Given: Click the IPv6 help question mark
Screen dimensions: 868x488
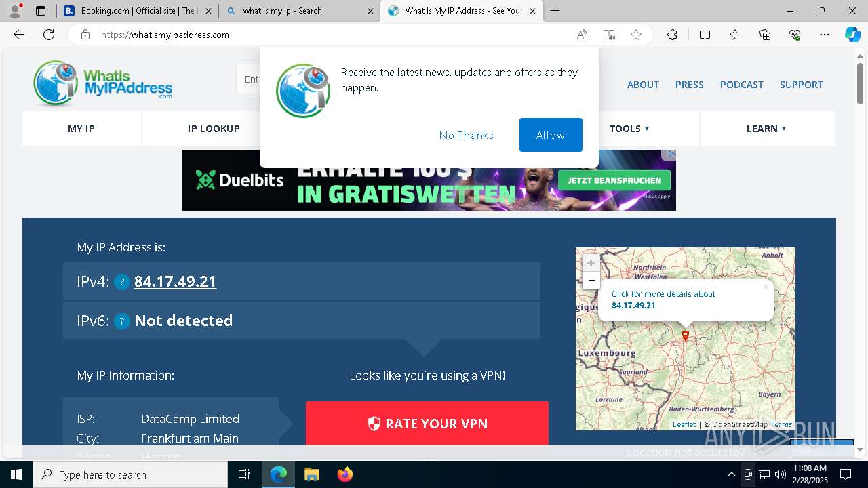Looking at the screenshot, I should 121,321.
